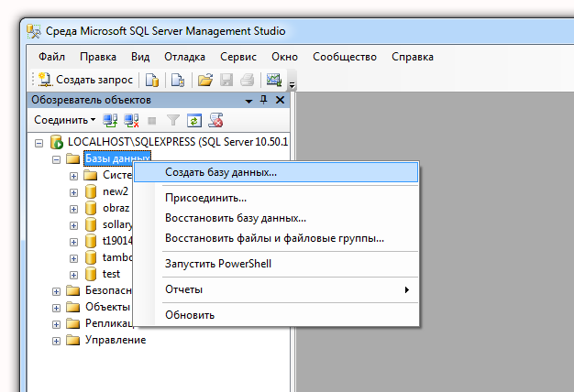Image resolution: width=574 pixels, height=392 pixels.
Task: Click Обновить in the context menu
Action: coord(276,315)
